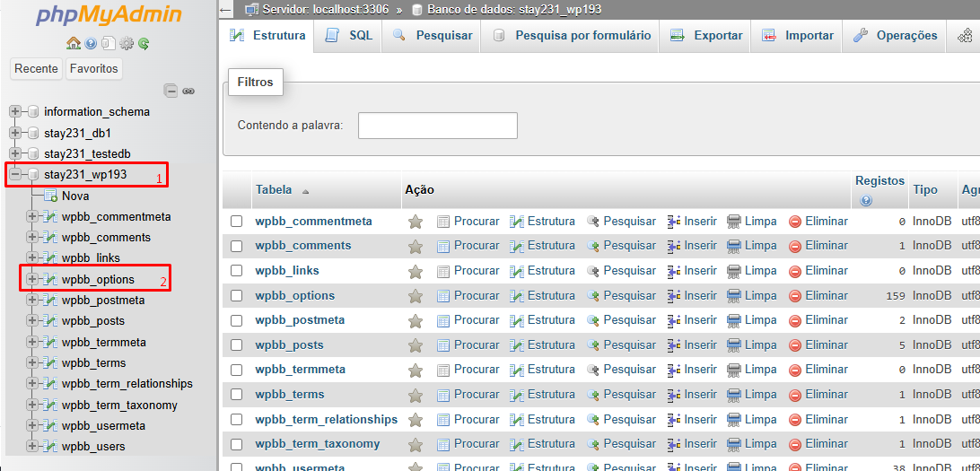Click the phpMyAdmin logo
980x471 pixels.
(109, 15)
